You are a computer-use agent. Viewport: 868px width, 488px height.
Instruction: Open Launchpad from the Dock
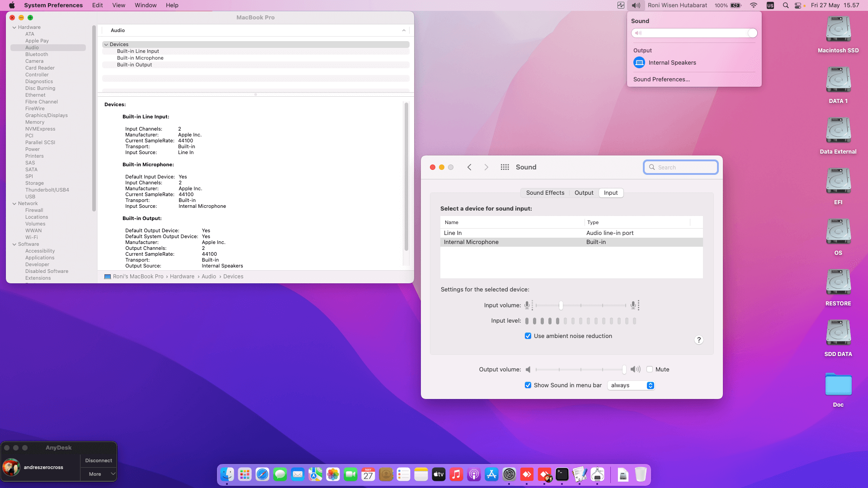coord(245,474)
